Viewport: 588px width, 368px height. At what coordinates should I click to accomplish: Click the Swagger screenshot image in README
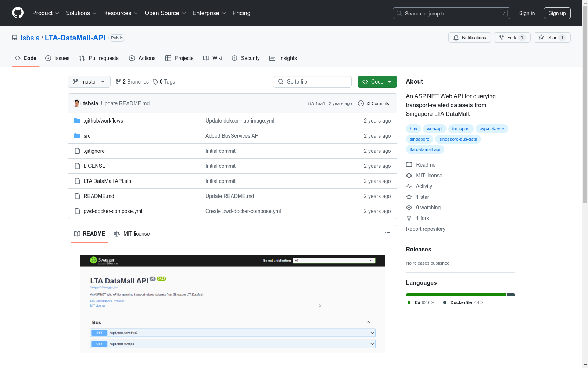pyautogui.click(x=233, y=304)
